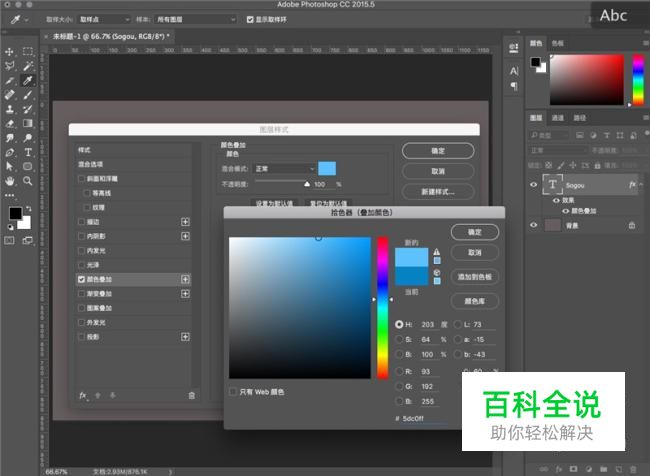Select the Eraser tool
The height and width of the screenshot is (476, 650).
[x=9, y=124]
